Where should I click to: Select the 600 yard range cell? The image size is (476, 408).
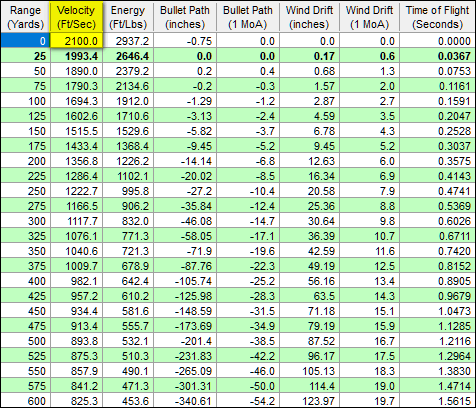click(x=26, y=401)
